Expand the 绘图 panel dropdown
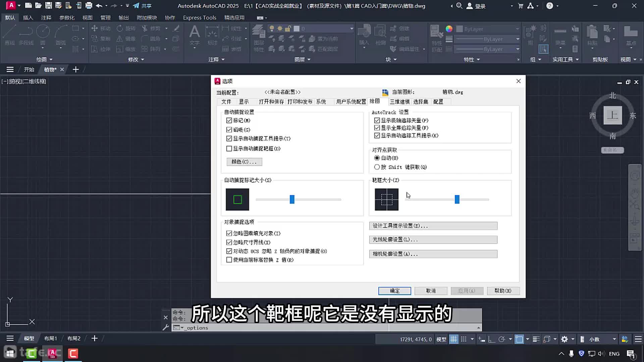 click(x=44, y=59)
